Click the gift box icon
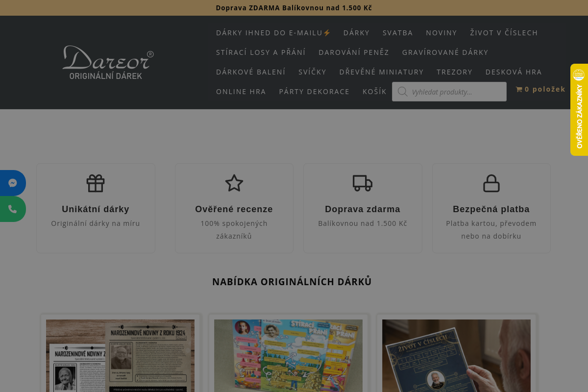This screenshot has height=392, width=588. 96,183
